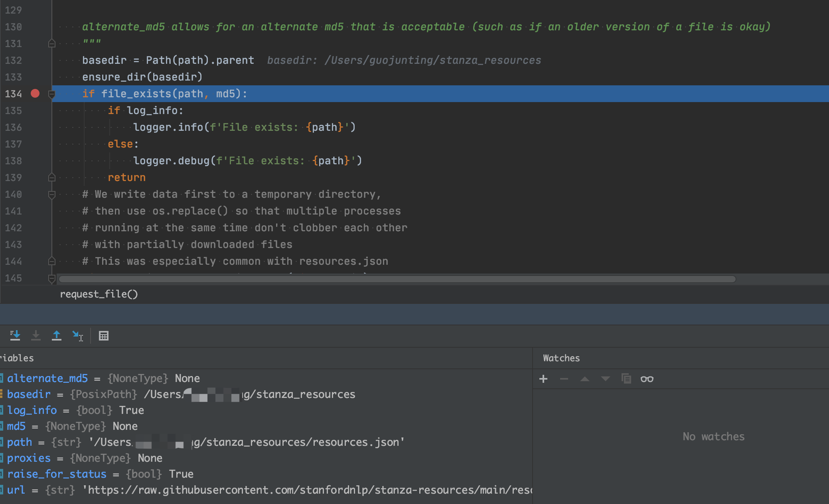Click the Remove Watch minus icon
The height and width of the screenshot is (504, 829).
point(564,379)
